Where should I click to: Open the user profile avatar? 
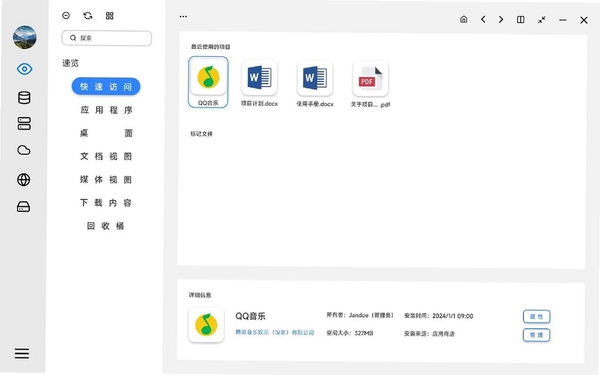point(25,38)
